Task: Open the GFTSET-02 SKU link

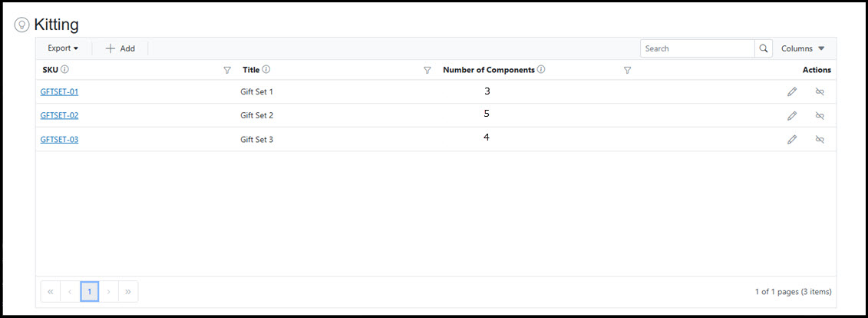Action: coord(59,116)
